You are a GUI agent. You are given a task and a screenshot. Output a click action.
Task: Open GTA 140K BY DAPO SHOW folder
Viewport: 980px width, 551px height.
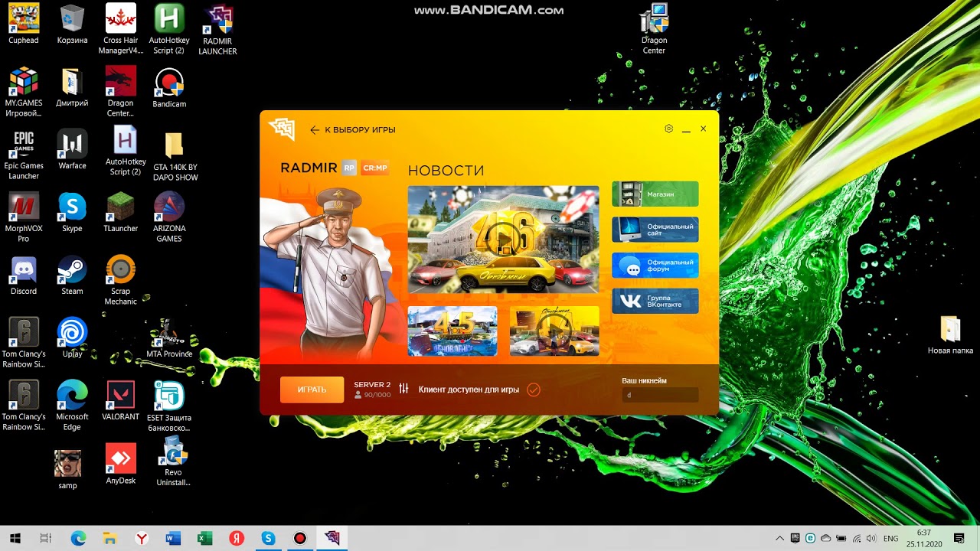coord(175,155)
